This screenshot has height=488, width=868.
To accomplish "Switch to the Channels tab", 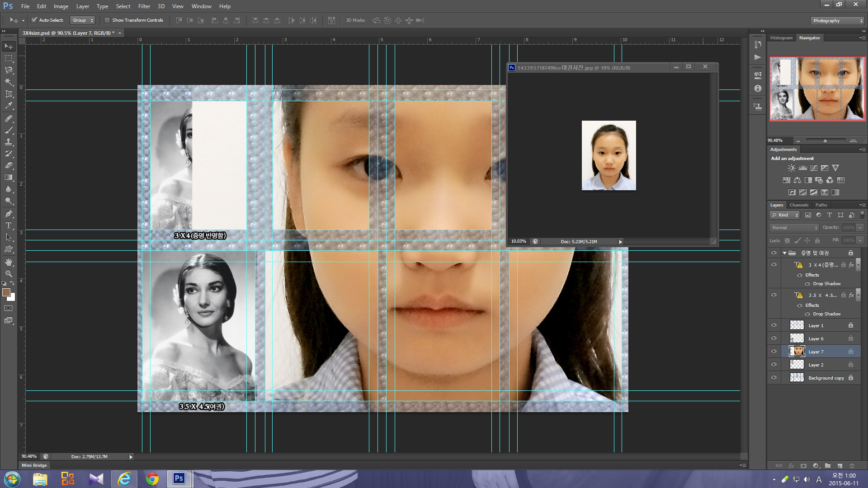I will (x=799, y=205).
